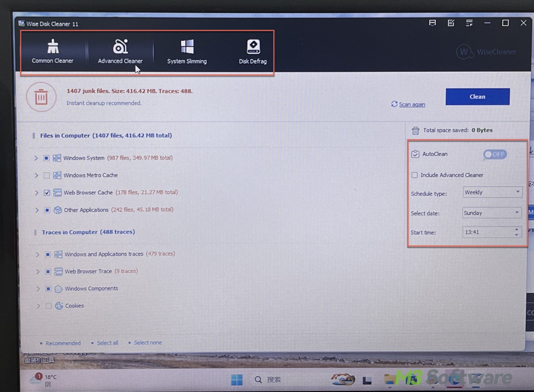Toggle the Other Applications checkbox
The image size is (534, 392).
47,210
